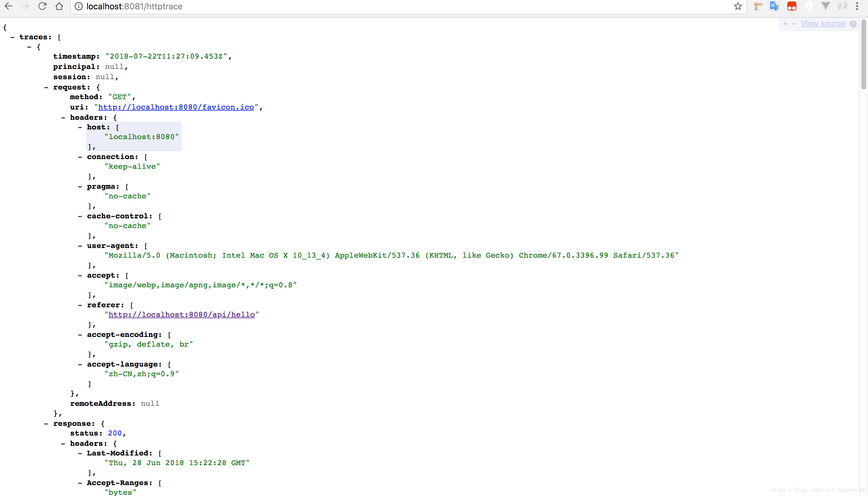
Task: Click the "localhost:8080" host value
Action: pyautogui.click(x=142, y=137)
